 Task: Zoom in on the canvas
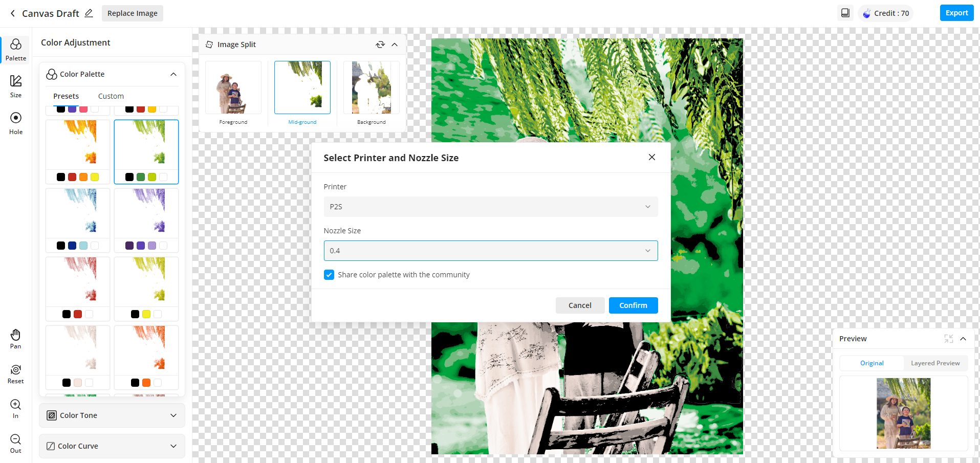tap(16, 408)
